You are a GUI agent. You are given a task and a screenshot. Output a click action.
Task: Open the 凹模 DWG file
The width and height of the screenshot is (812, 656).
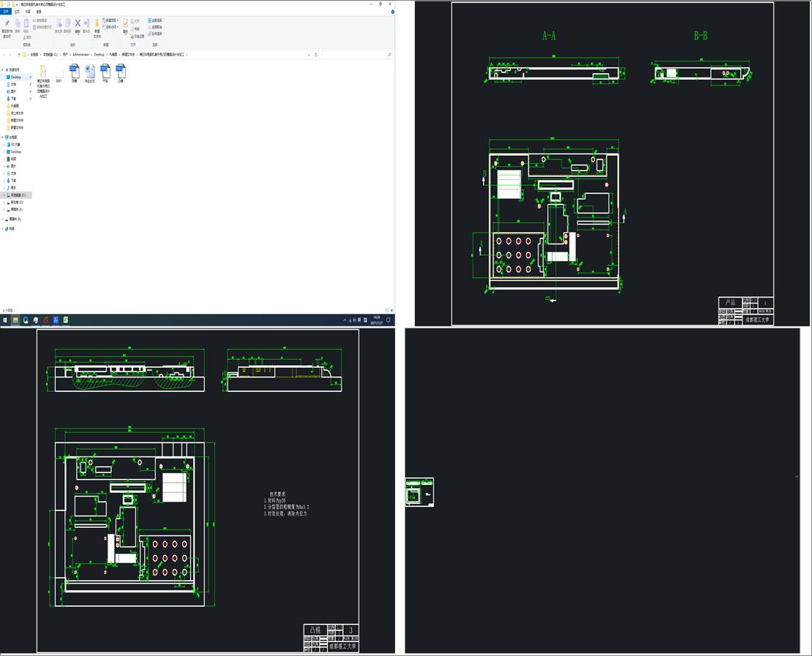[74, 74]
